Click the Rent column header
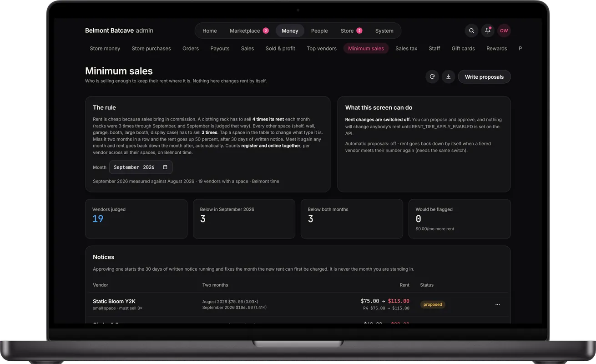Screen dimensions: 596x364 point(404,285)
